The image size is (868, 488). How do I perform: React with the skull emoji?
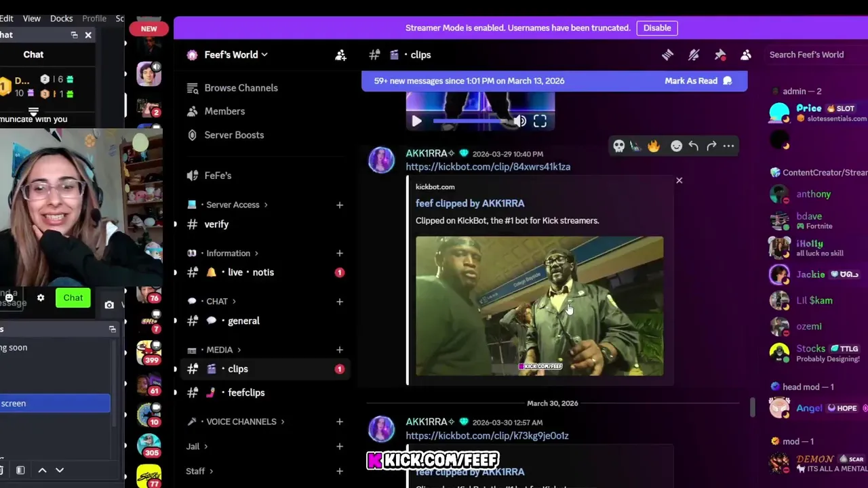pos(618,146)
